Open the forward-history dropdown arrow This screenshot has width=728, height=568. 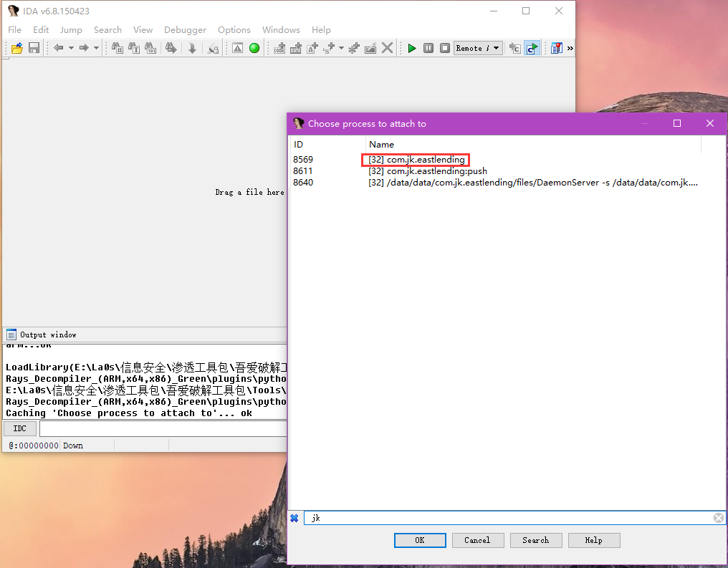coord(96,48)
